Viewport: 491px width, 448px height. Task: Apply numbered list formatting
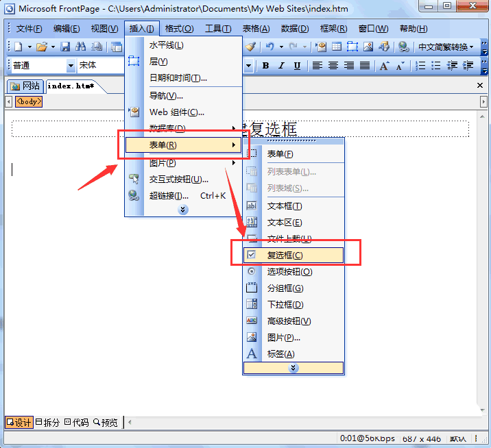420,66
